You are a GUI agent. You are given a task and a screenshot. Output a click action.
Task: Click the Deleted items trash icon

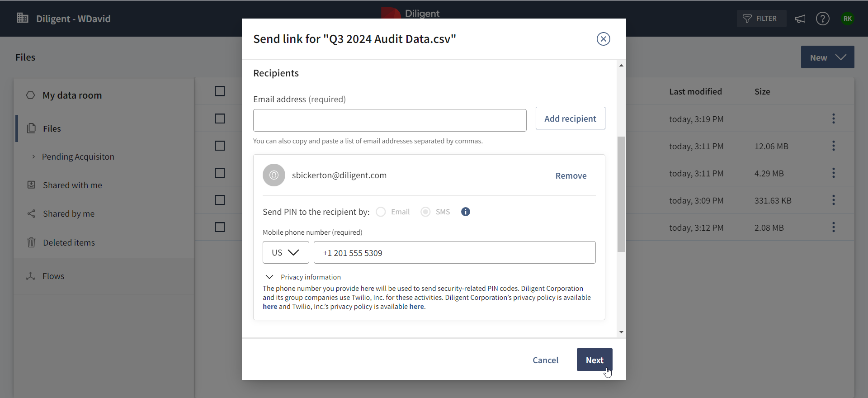[x=31, y=242]
